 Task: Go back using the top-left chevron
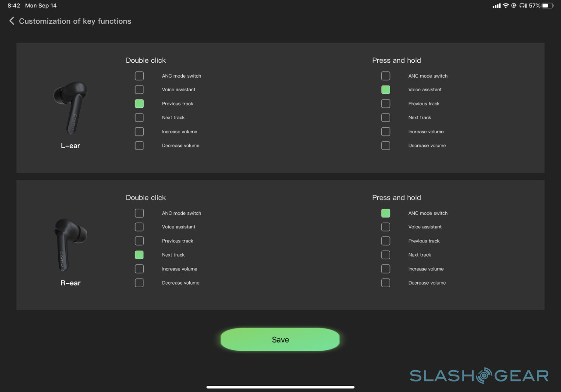click(x=12, y=21)
